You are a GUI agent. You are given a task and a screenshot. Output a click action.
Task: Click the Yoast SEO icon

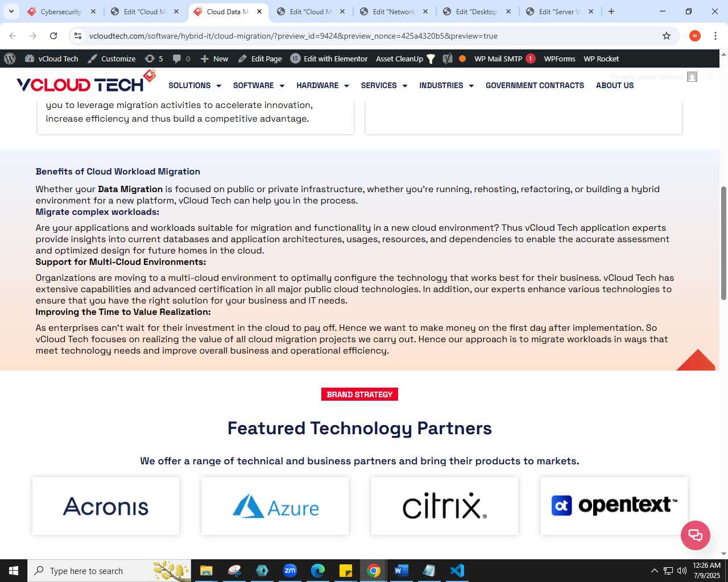(448, 59)
